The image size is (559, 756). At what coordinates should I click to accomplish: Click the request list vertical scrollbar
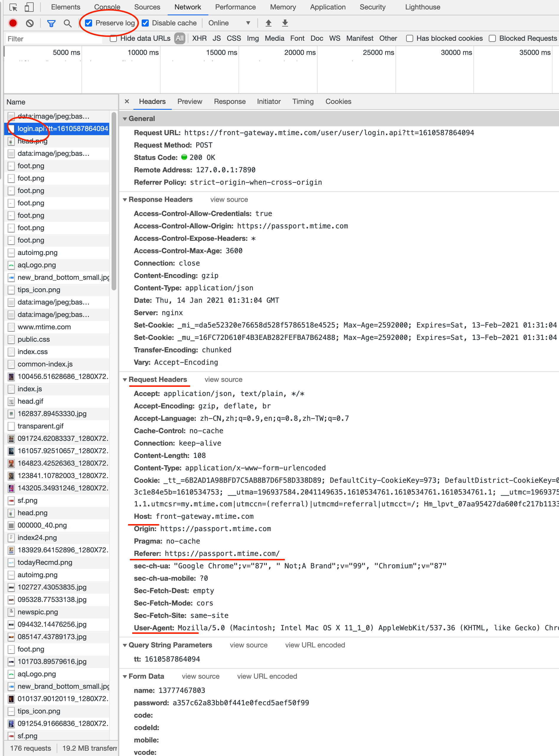coord(114,201)
